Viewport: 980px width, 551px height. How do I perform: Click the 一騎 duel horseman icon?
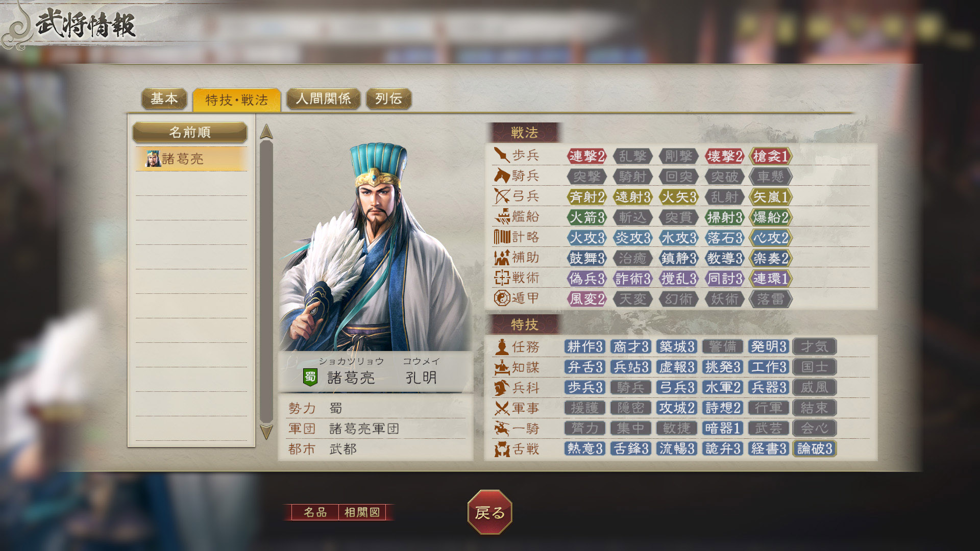pos(502,429)
